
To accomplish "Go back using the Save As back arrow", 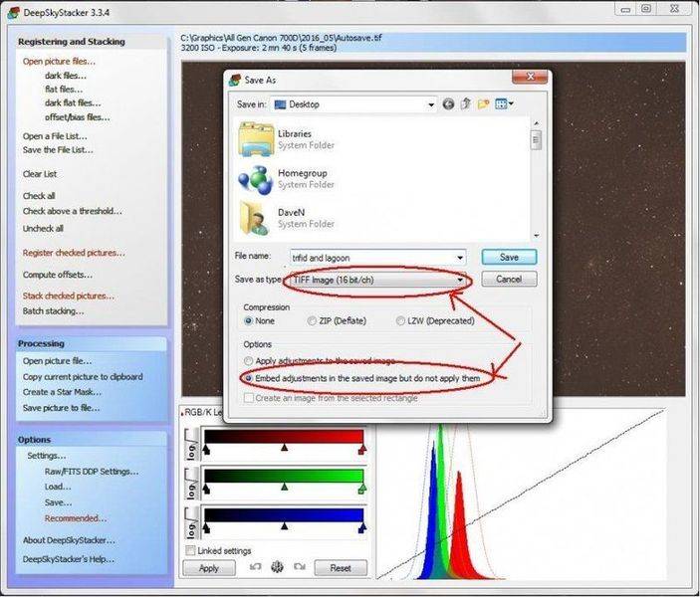I will 449,103.
